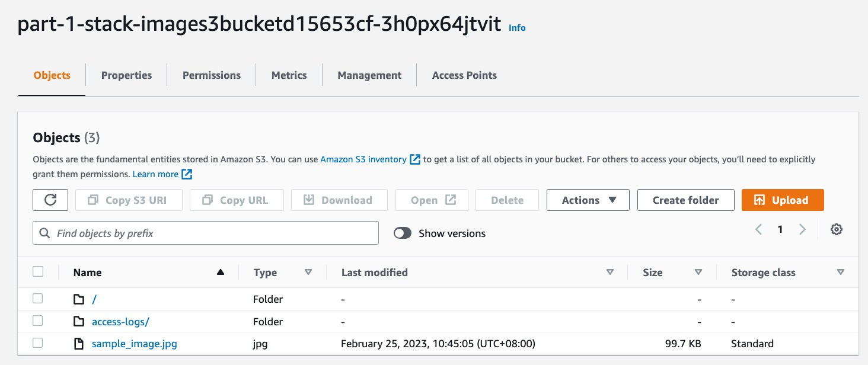This screenshot has width=868, height=365.
Task: Switch to the Properties tab
Action: [126, 75]
